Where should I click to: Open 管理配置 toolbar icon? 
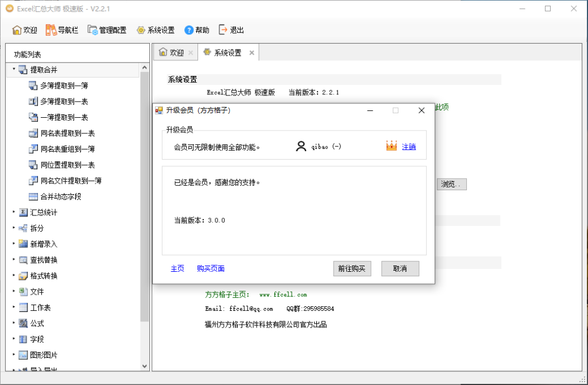click(92, 30)
